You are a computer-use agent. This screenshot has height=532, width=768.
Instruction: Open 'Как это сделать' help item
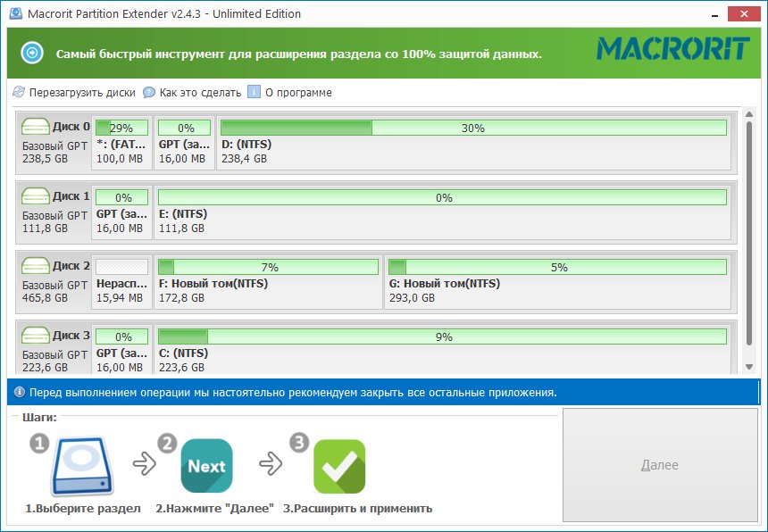pos(192,92)
